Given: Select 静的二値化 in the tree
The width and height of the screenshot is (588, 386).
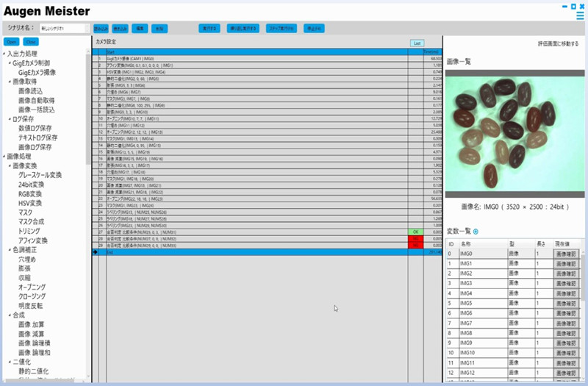Looking at the screenshot, I should (33, 371).
